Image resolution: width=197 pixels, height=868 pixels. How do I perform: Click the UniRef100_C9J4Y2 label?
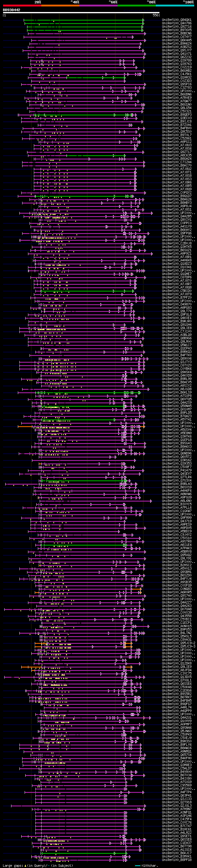(x=177, y=535)
